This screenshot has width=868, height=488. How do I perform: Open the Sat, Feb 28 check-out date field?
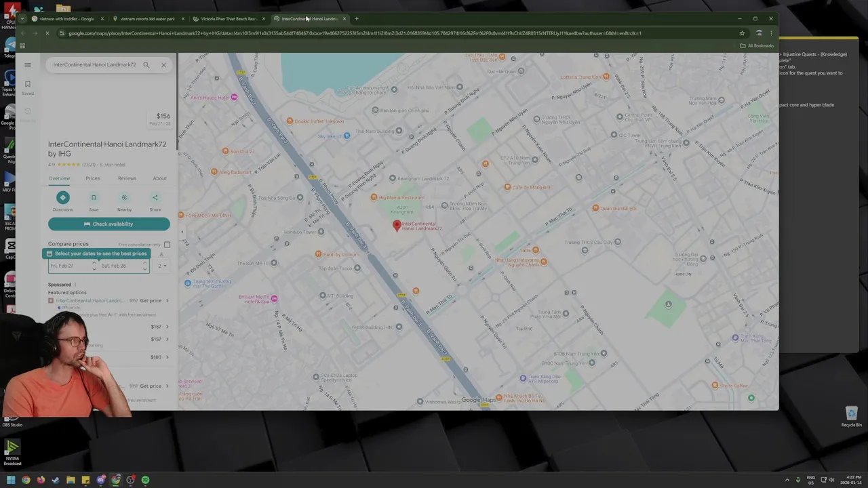123,266
